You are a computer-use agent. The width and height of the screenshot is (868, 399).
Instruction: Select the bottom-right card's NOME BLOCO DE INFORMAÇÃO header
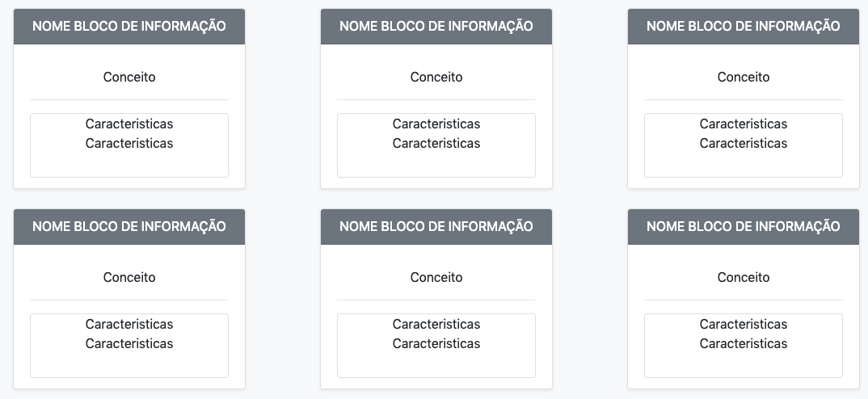tap(744, 226)
